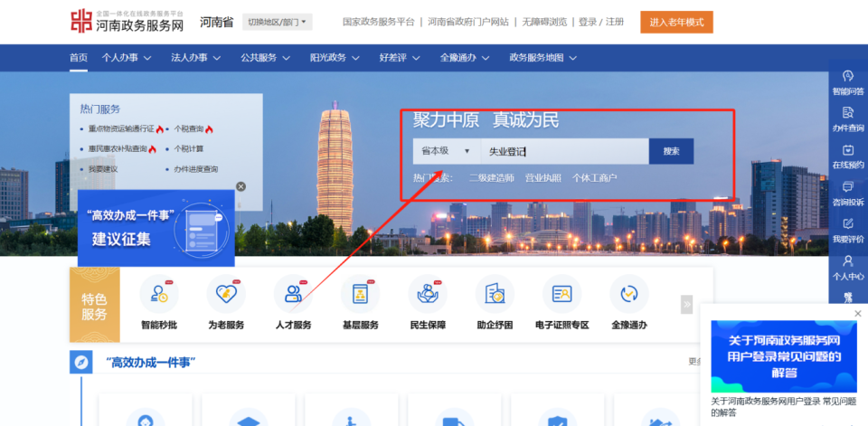Screen dimensions: 868x426
Task: Click the 登录 link
Action: [588, 22]
